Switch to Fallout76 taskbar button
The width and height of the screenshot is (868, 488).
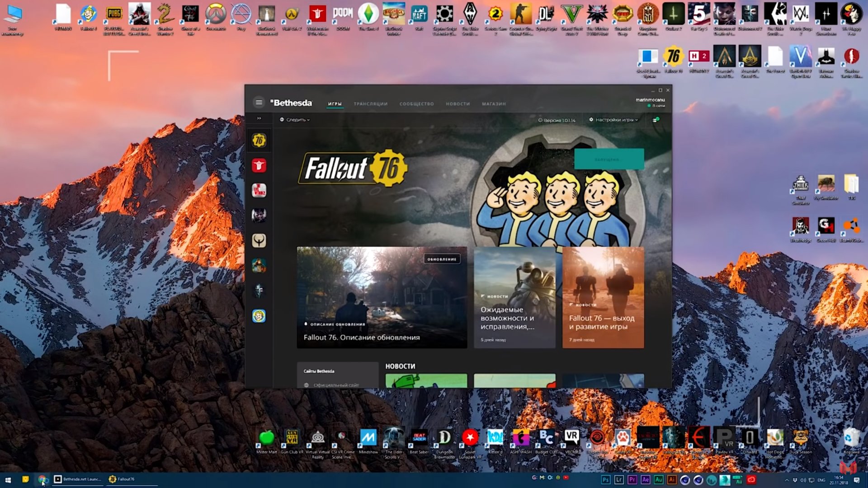coord(132,479)
